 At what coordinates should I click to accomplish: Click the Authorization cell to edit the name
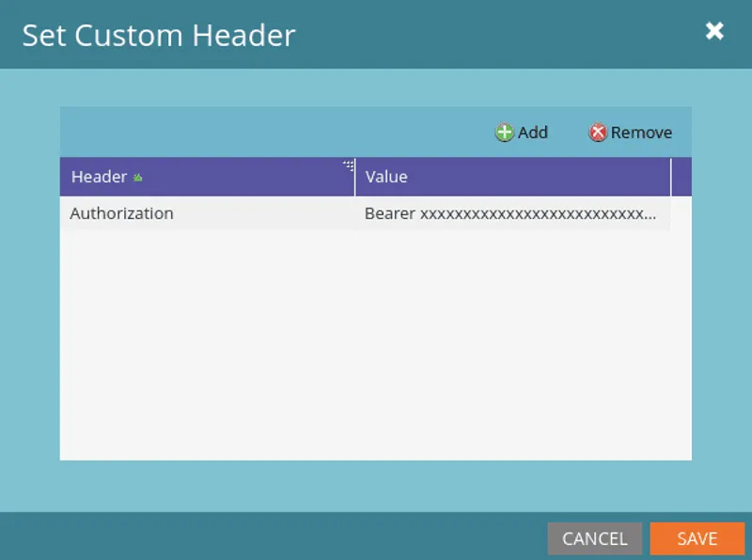click(121, 213)
